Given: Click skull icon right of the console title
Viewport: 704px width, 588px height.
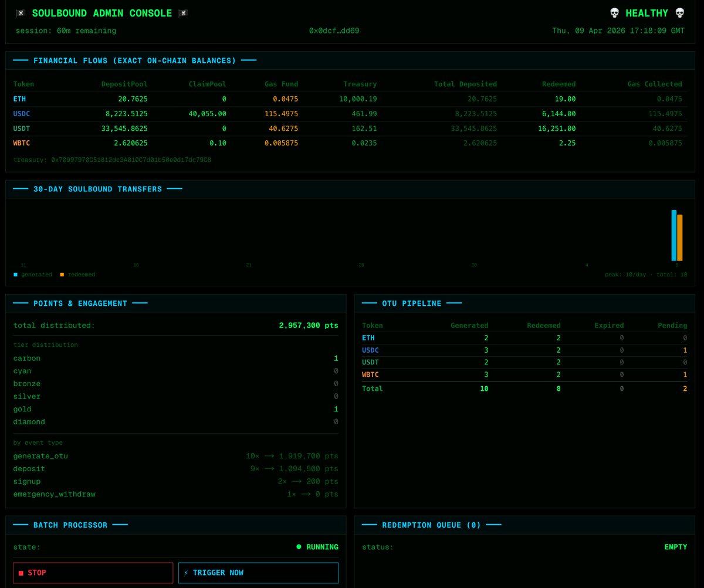Looking at the screenshot, I should pyautogui.click(x=182, y=12).
